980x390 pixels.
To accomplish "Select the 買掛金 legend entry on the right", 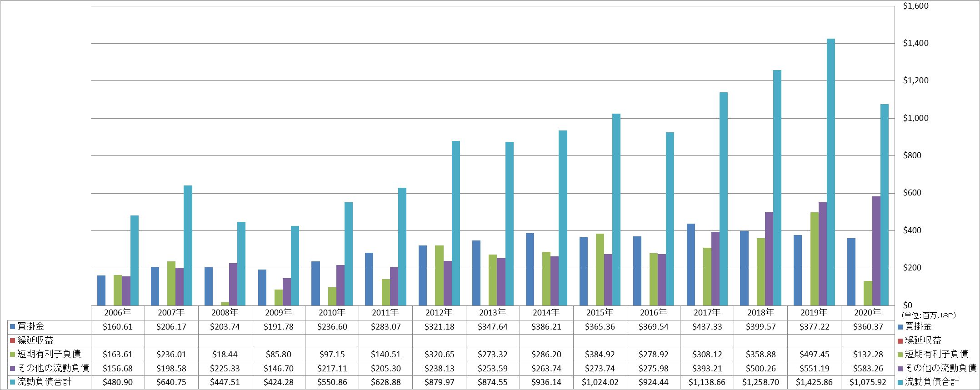I will tap(915, 327).
